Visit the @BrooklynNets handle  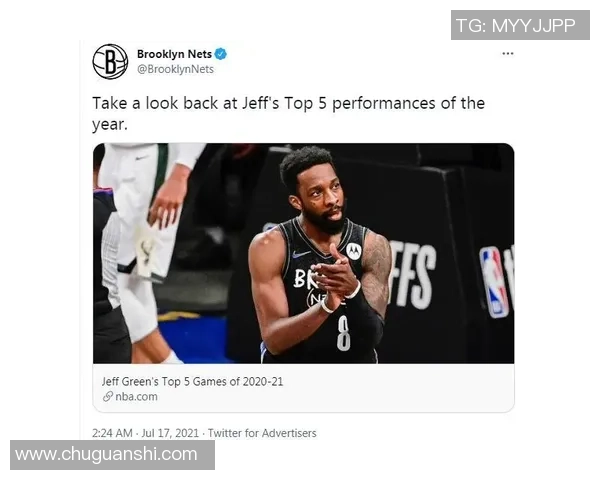point(175,69)
